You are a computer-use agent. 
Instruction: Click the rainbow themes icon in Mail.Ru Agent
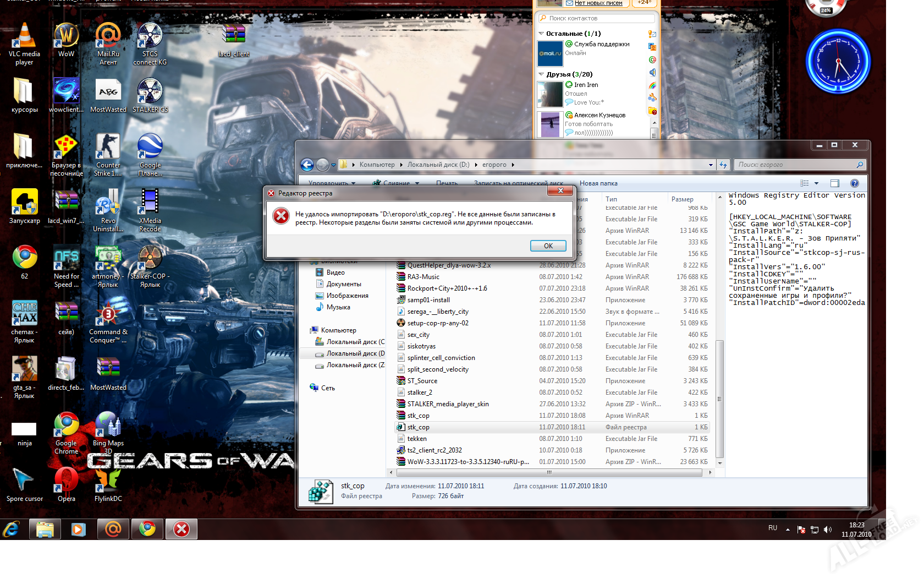652,85
